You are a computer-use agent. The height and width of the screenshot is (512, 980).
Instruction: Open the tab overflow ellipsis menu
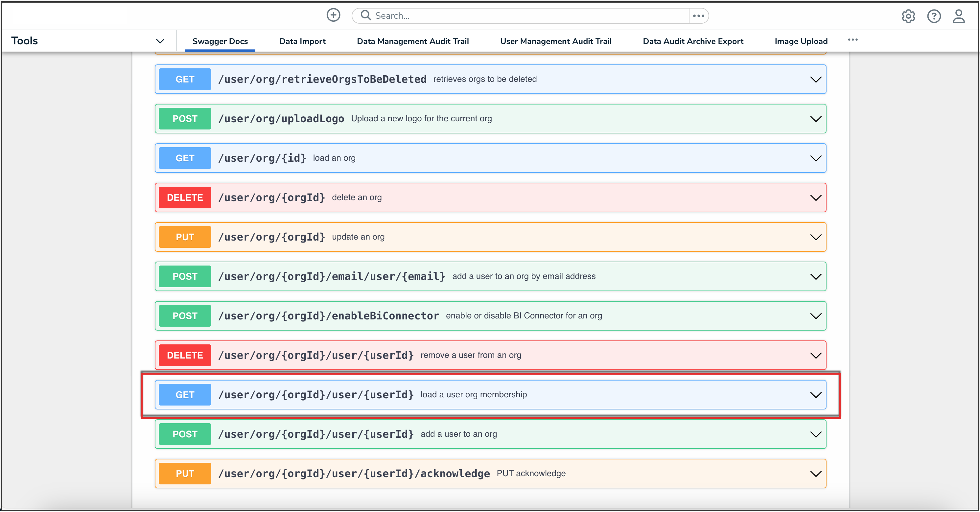[853, 39]
